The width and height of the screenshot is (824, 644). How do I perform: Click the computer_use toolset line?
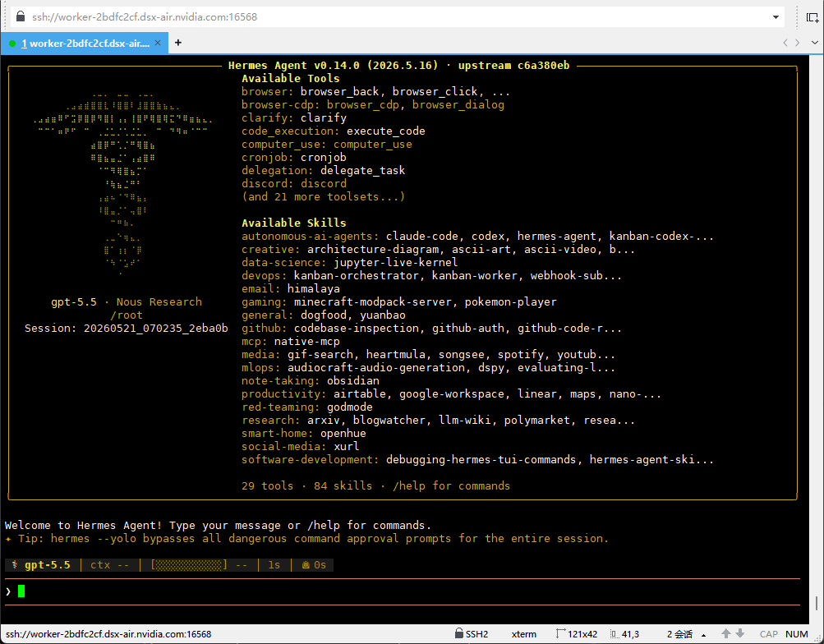tap(327, 144)
